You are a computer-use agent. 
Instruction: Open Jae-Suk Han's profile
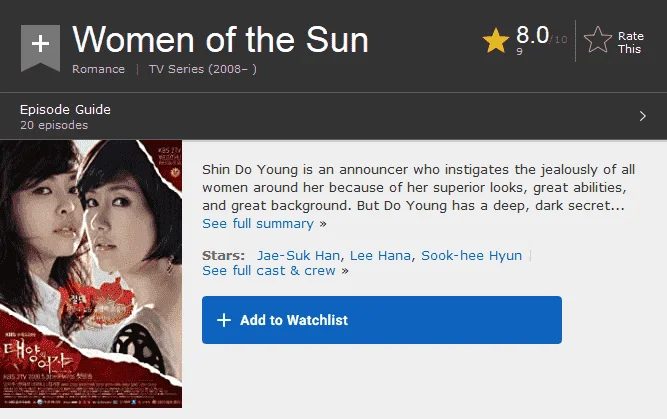point(298,255)
